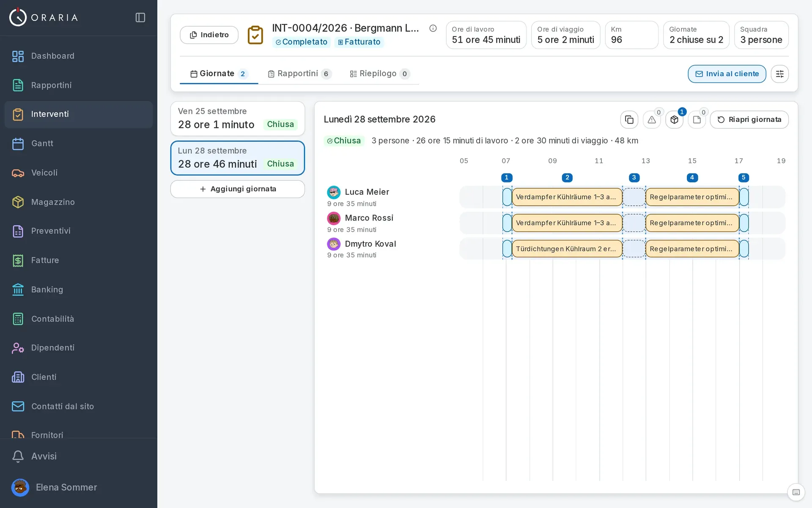Open Luca Meier's Verdampfer Kühlräume block
Image resolution: width=812 pixels, height=508 pixels.
[567, 197]
